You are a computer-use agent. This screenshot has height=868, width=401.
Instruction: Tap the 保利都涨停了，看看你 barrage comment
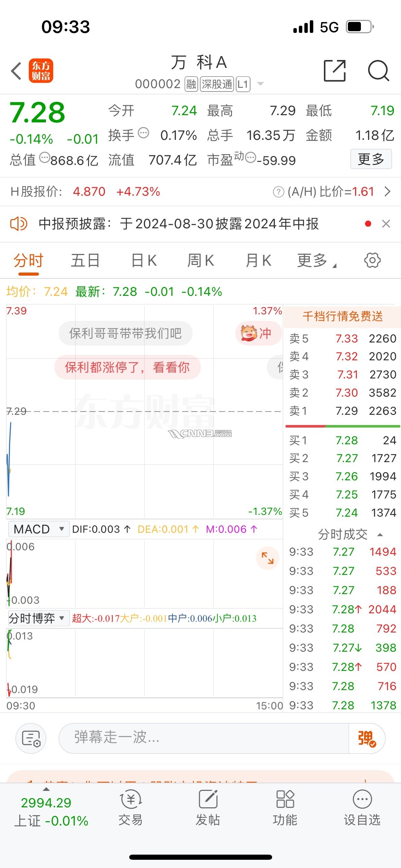pos(127,367)
